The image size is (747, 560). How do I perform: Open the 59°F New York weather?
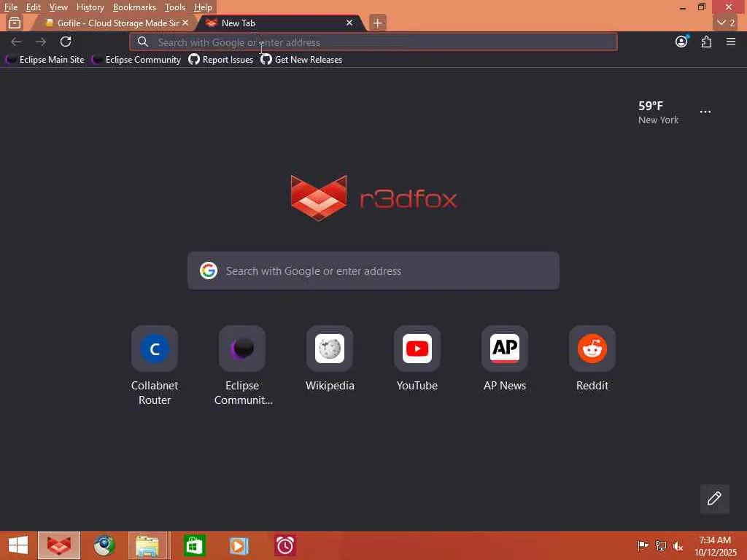click(659, 112)
